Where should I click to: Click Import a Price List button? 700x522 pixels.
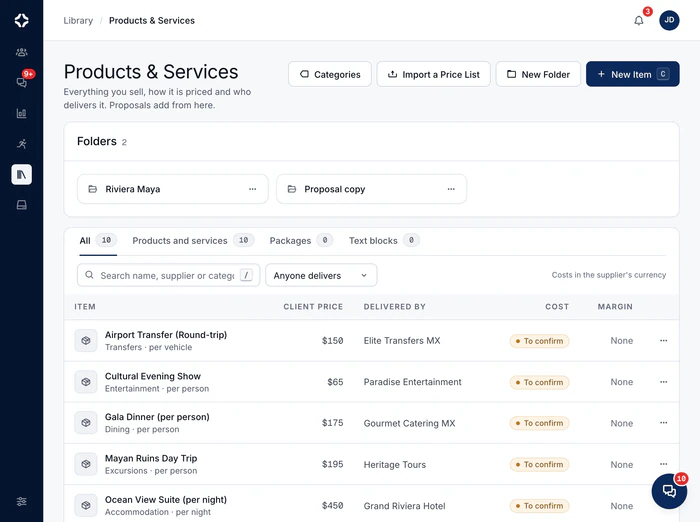click(433, 74)
